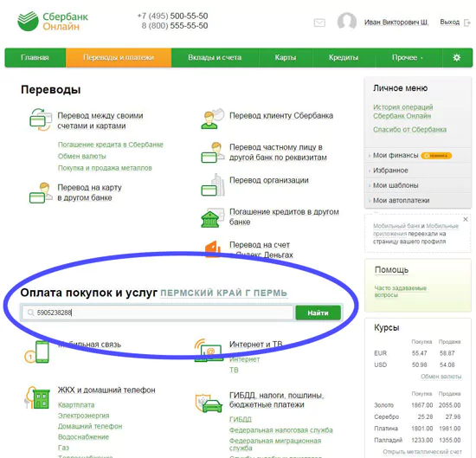The width and height of the screenshot is (476, 458).
Task: Change region Пермский край г Пермь link
Action: [224, 294]
